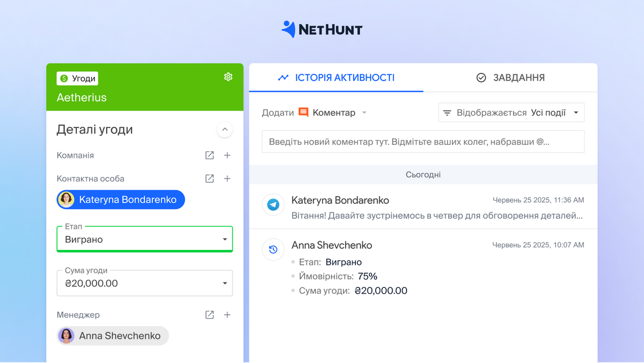
Task: Add a Менеджер with plus icon
Action: [x=227, y=315]
